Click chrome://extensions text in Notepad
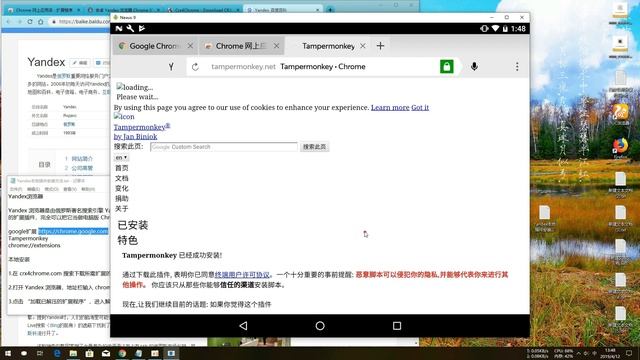The height and width of the screenshot is (360, 640). (34, 245)
